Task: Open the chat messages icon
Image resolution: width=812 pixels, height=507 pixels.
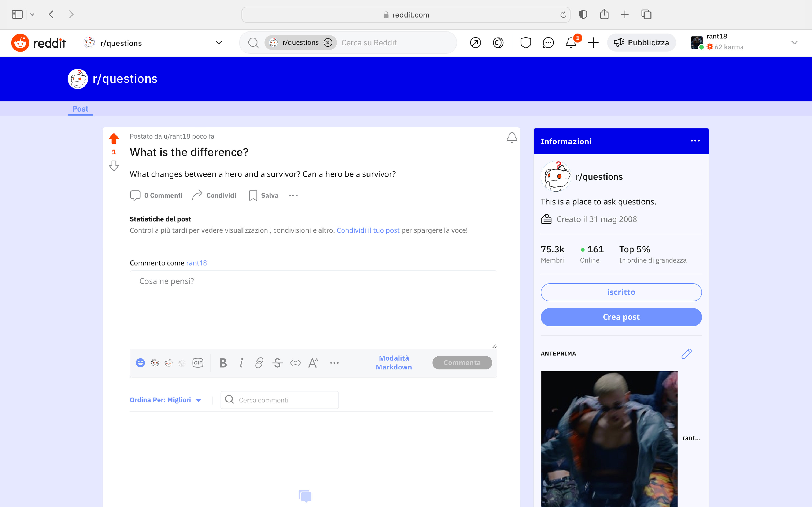Action: pos(548,43)
